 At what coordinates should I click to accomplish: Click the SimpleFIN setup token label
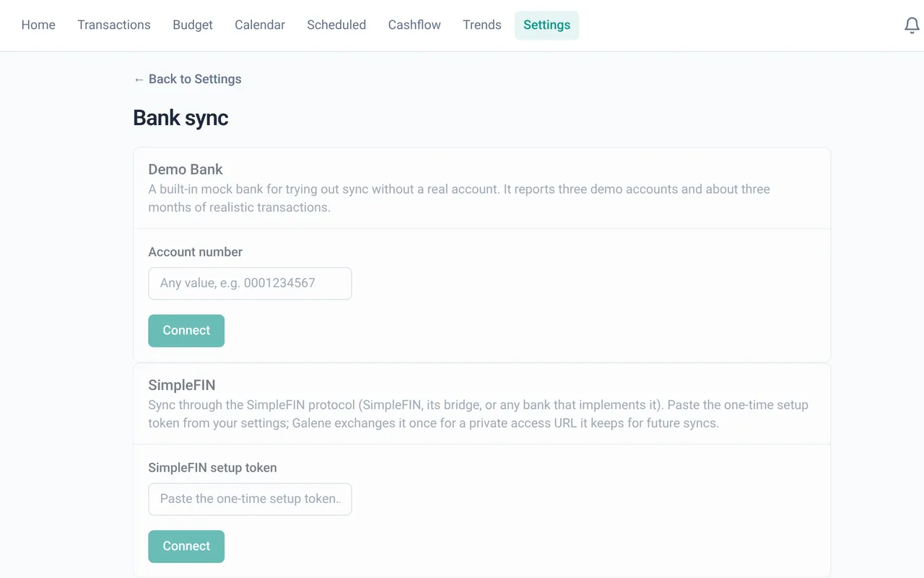[x=213, y=468]
